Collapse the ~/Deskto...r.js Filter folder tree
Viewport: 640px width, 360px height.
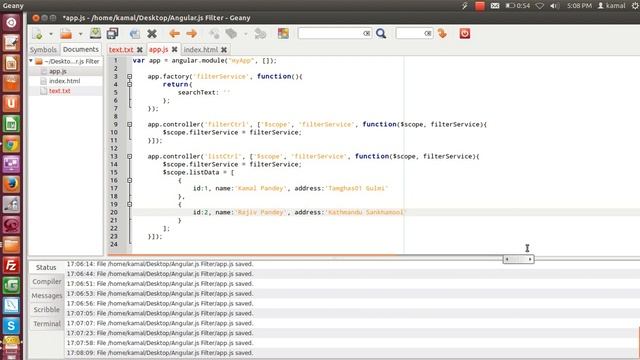pos(31,61)
